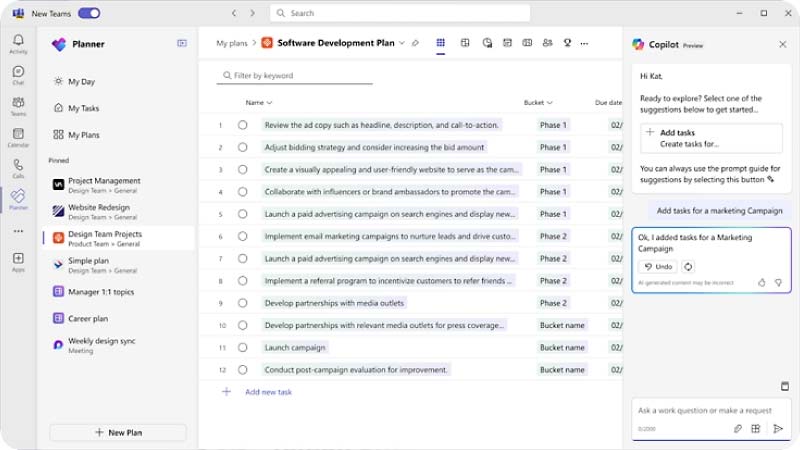Give thumbs up to Copilot response

[762, 282]
